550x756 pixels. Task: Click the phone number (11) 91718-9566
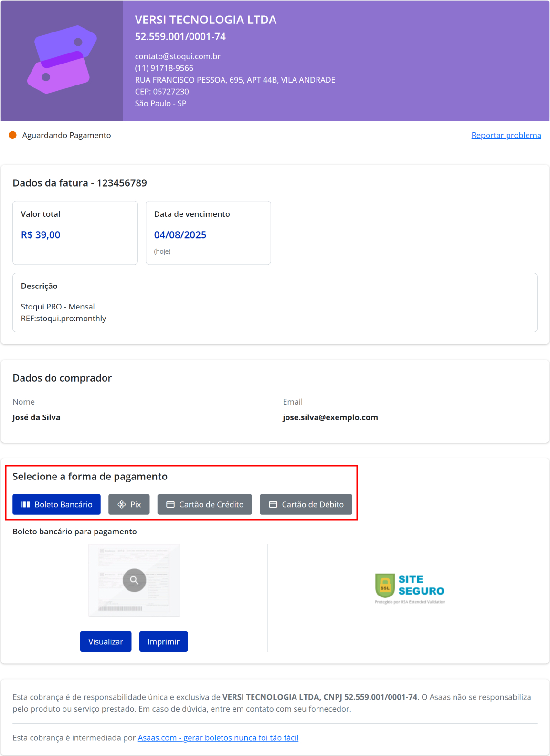coord(164,68)
